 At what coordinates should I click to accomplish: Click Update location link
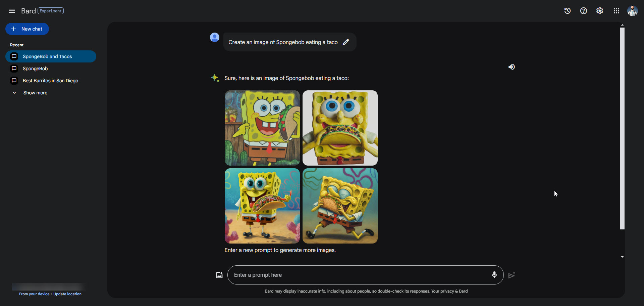point(67,294)
